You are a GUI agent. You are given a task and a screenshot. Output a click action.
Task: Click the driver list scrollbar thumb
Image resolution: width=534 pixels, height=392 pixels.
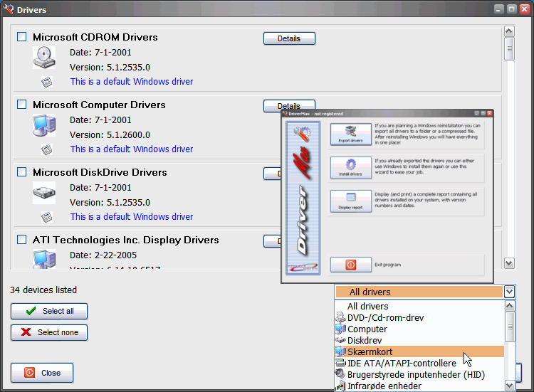tap(509, 48)
